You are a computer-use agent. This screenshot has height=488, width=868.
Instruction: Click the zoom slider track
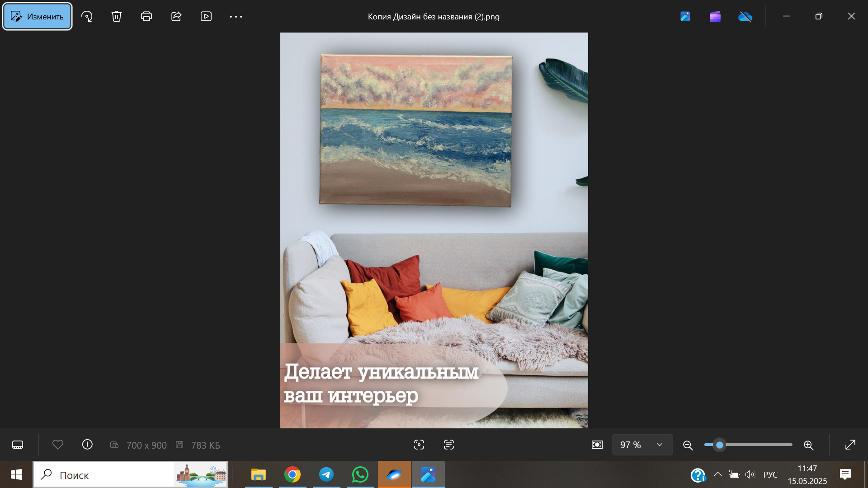click(759, 445)
